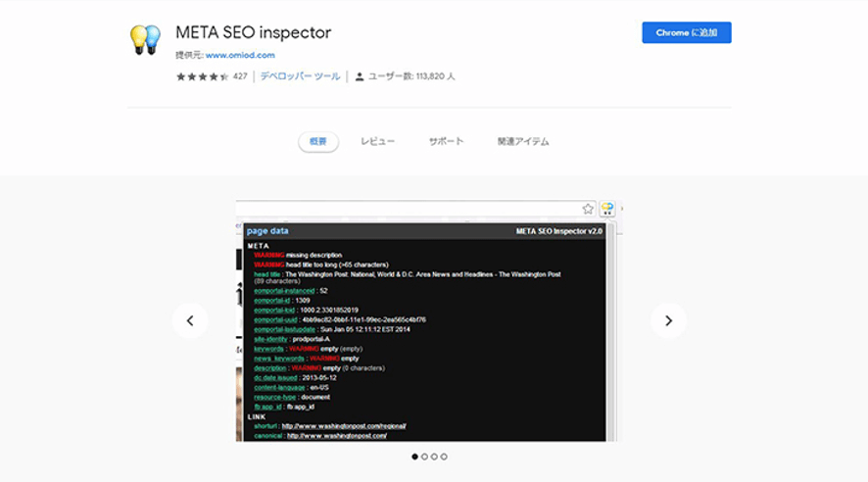This screenshot has height=482, width=868.
Task: Select the third carousel dot
Action: [x=434, y=457]
